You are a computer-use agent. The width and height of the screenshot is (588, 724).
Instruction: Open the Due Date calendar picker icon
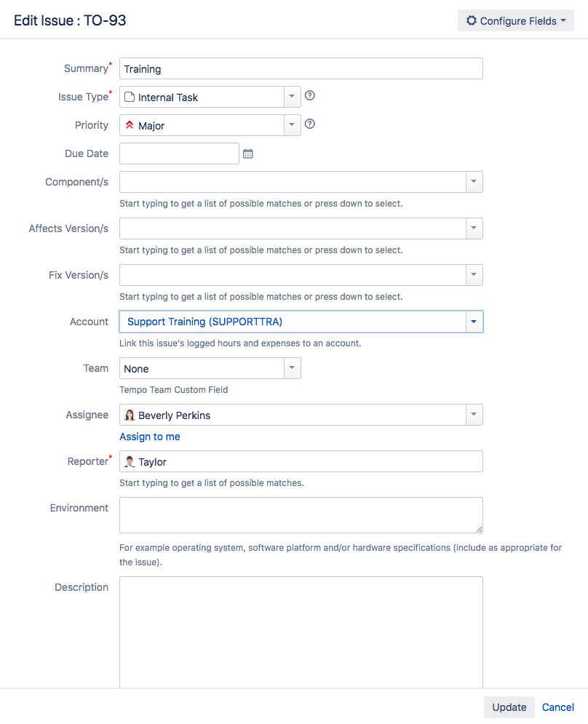247,154
